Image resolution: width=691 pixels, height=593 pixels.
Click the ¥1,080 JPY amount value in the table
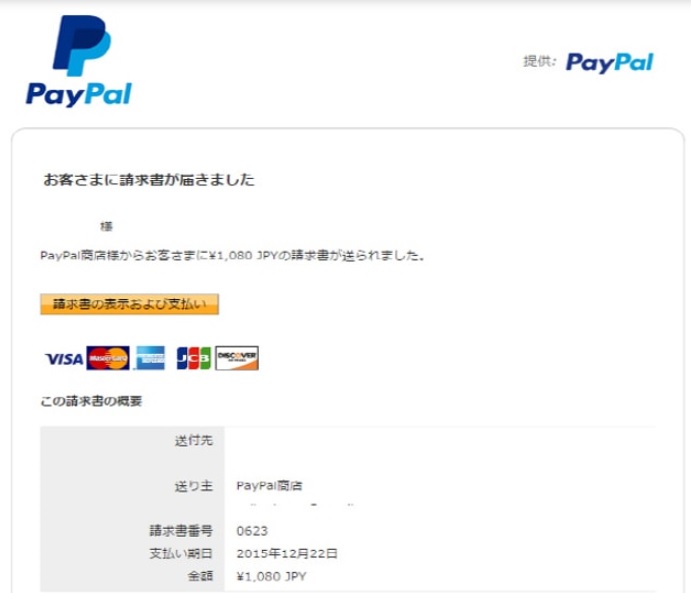pyautogui.click(x=271, y=576)
